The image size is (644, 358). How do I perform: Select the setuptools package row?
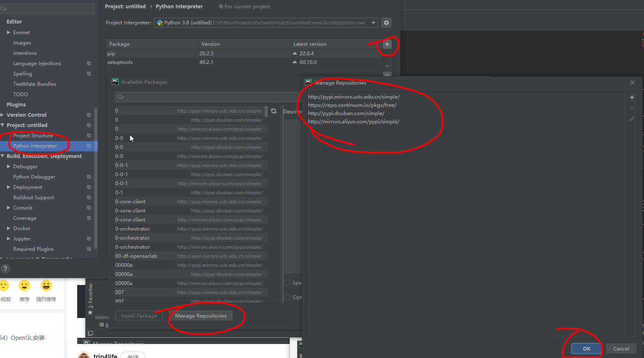click(x=244, y=62)
